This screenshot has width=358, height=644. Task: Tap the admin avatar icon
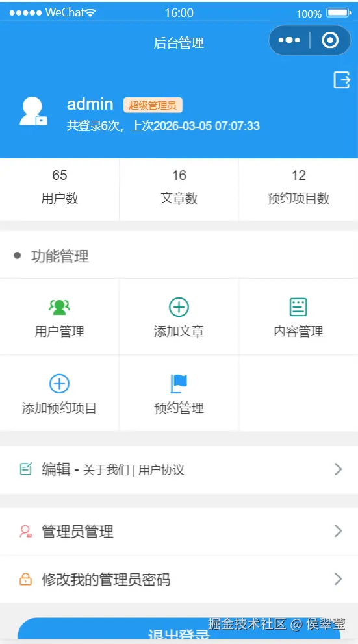point(33,111)
